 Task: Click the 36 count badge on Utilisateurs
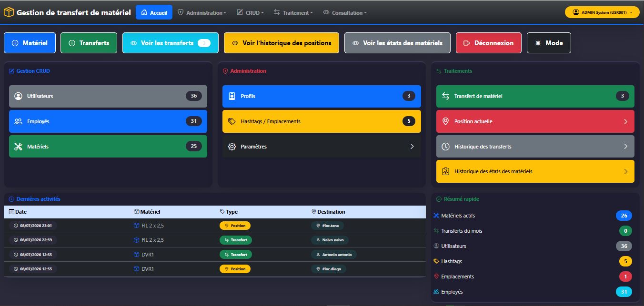click(x=193, y=96)
